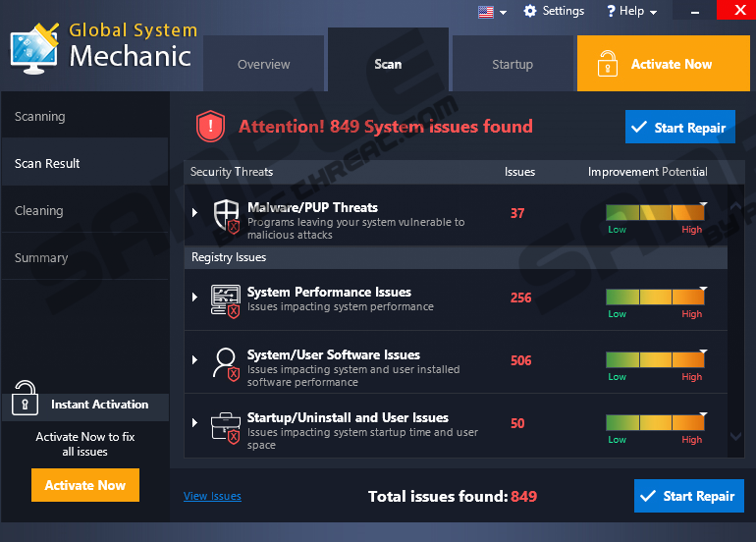Select Scan Result in the sidebar
Screen dimensions: 756x542
click(x=84, y=163)
